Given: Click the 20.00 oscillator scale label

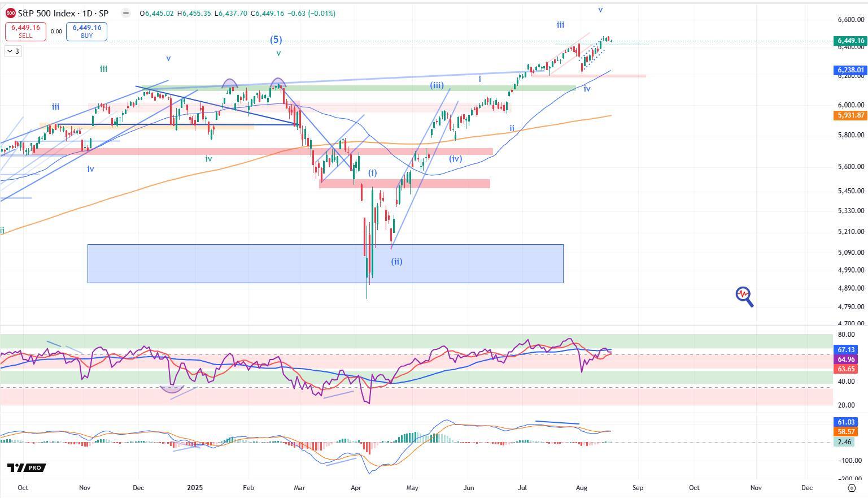Looking at the screenshot, I should click(x=847, y=405).
